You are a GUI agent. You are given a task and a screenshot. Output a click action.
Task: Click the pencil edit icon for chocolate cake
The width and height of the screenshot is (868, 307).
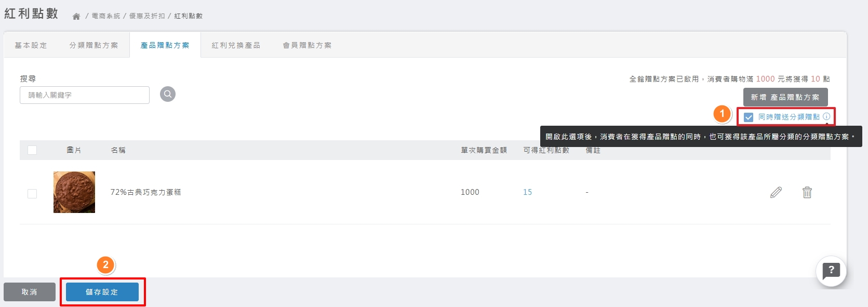click(x=776, y=192)
